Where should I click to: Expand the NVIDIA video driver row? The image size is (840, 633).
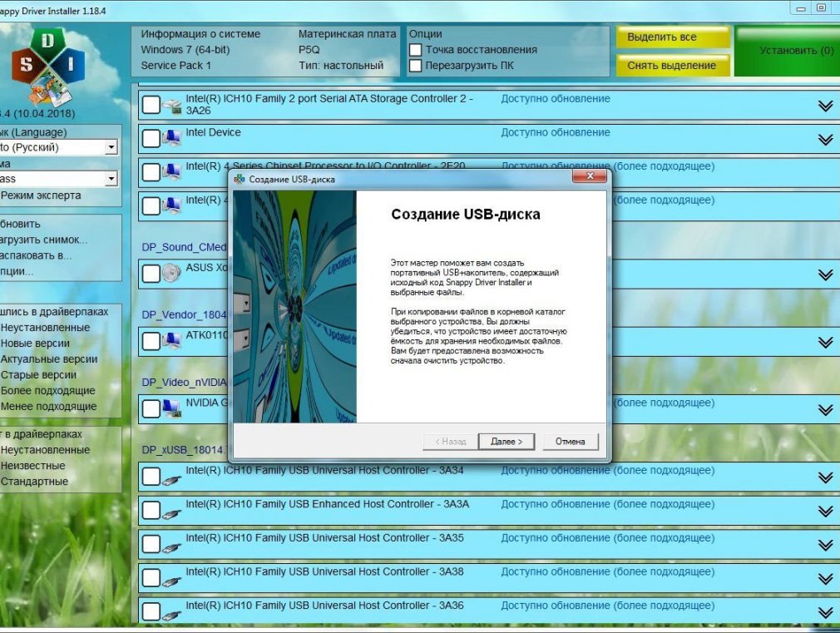coord(826,409)
